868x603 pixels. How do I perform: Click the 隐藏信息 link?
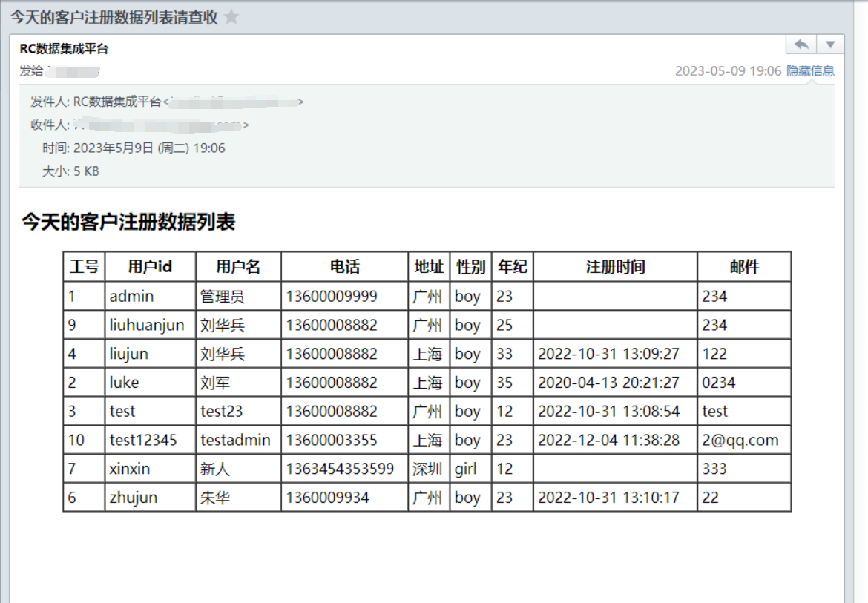(x=810, y=71)
